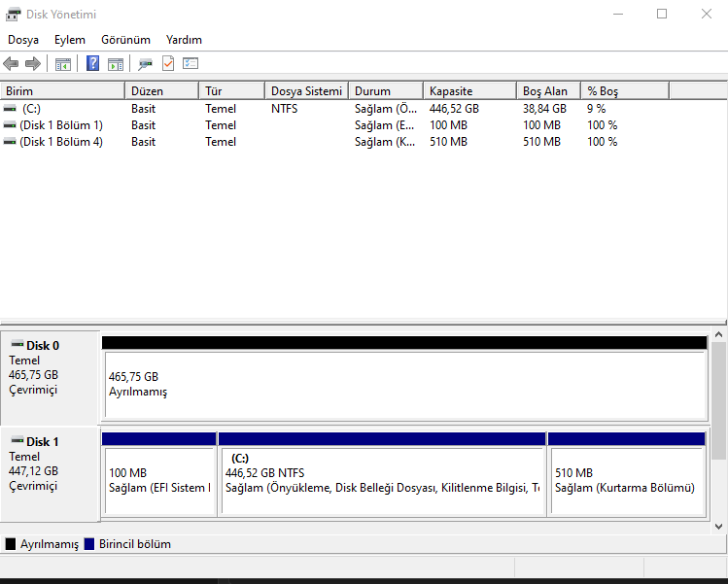
Task: Click the disk pane scroll up arrow
Action: coord(718,334)
